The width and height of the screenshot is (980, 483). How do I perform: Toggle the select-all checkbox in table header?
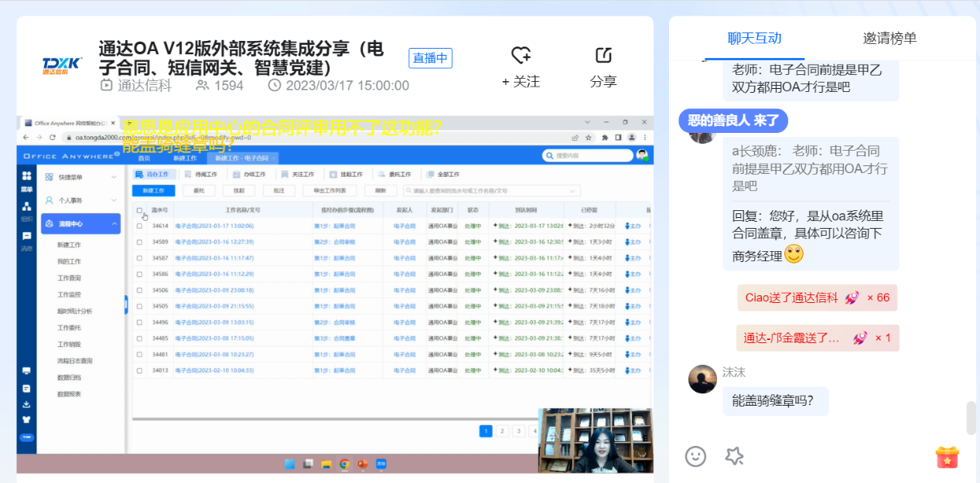point(139,210)
